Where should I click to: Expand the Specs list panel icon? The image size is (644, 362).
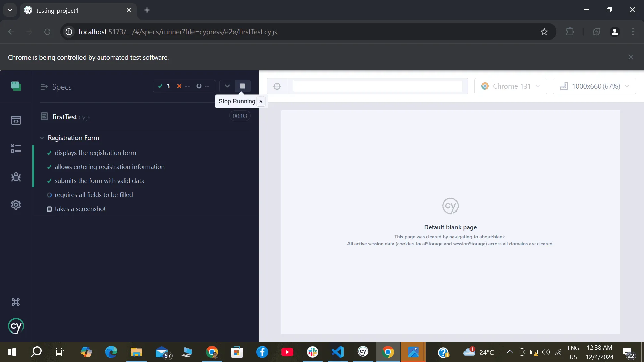coord(44,87)
